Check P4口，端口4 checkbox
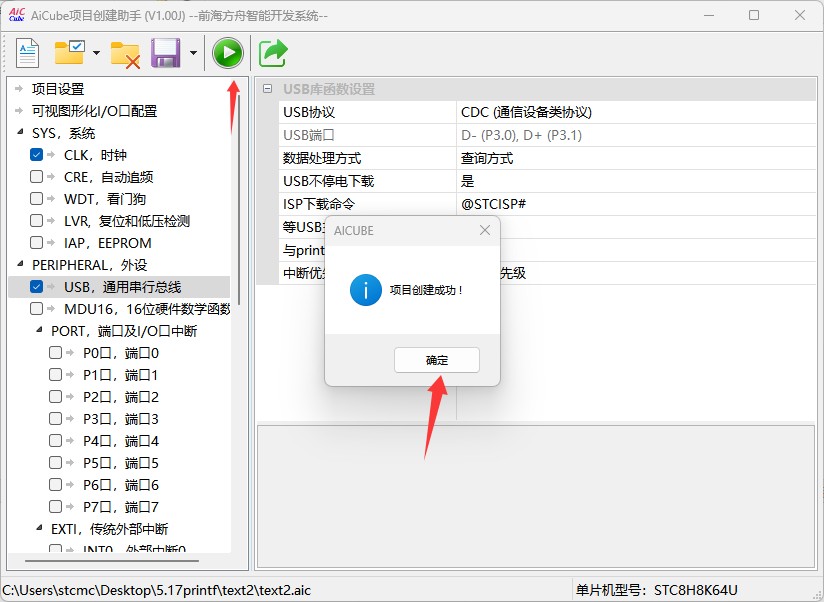This screenshot has width=824, height=602. 55,441
